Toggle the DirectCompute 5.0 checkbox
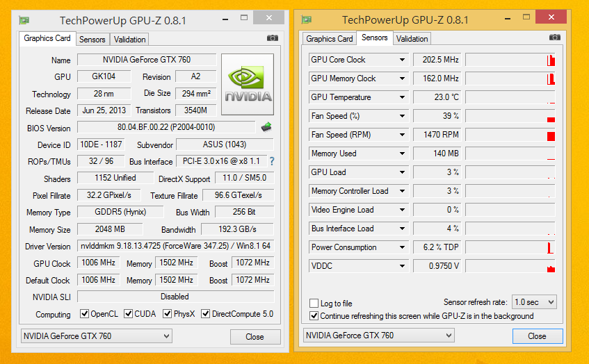 click(x=205, y=314)
